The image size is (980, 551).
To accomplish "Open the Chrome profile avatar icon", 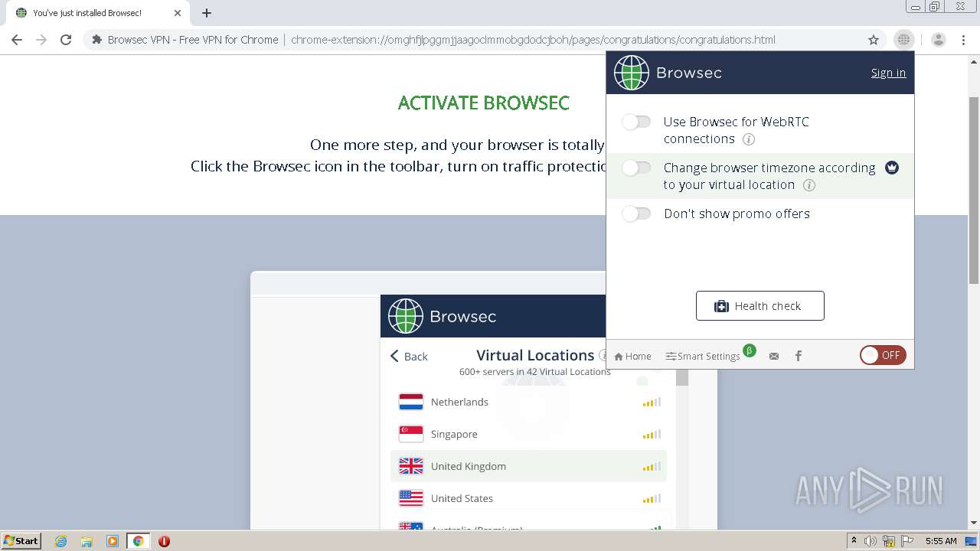I will [x=939, y=40].
